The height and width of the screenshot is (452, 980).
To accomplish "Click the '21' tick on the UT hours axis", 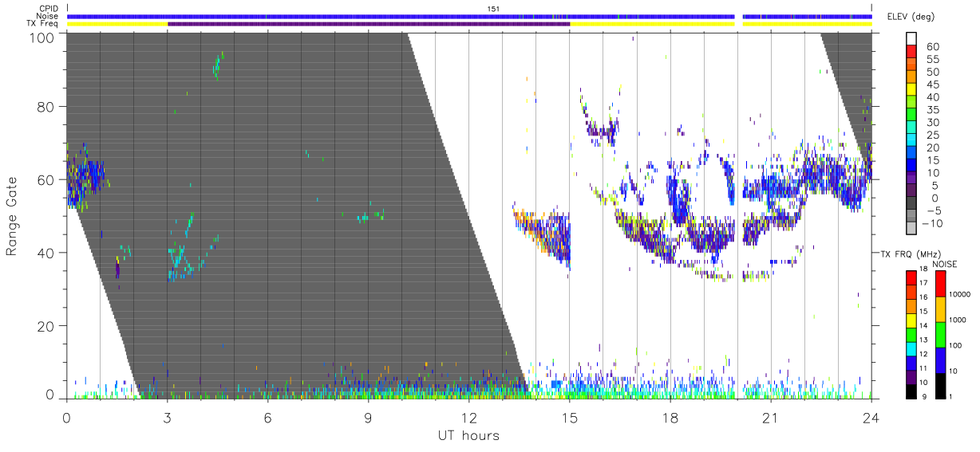I will [771, 416].
